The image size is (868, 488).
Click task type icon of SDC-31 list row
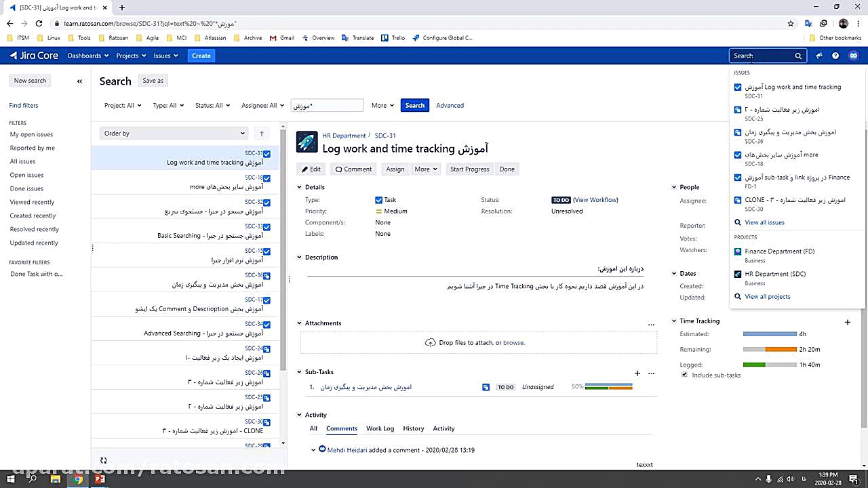point(267,154)
